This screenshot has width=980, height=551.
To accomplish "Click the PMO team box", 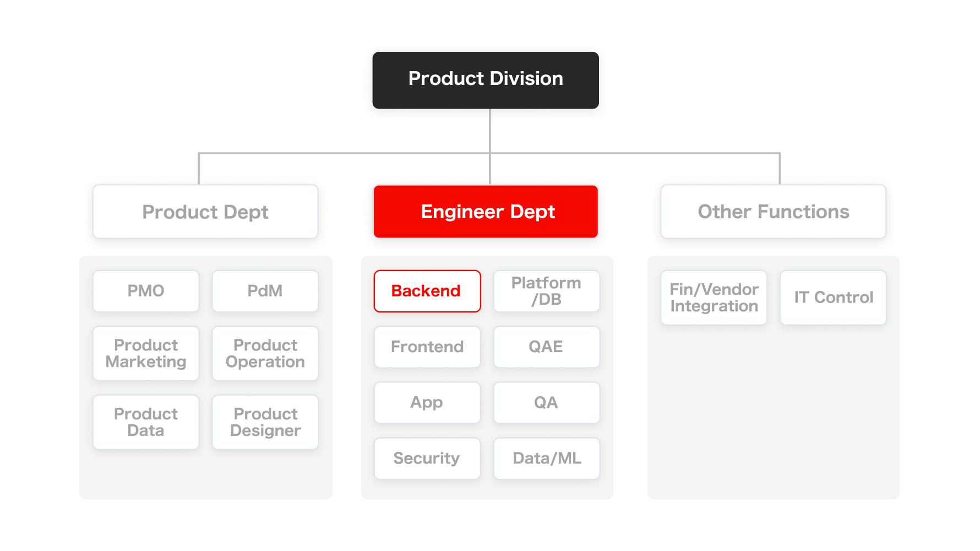I will tap(146, 291).
